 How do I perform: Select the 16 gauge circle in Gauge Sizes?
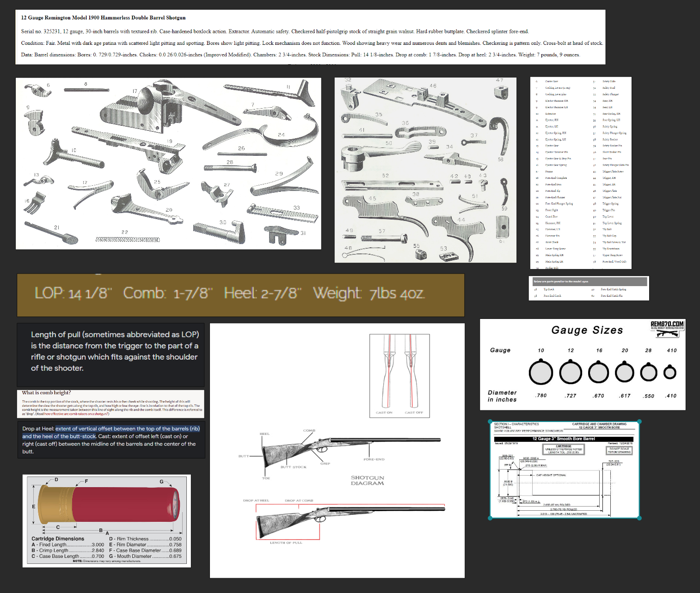coord(599,372)
